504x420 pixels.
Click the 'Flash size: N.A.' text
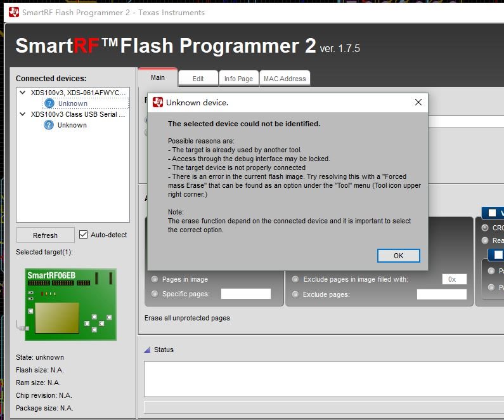coord(40,370)
